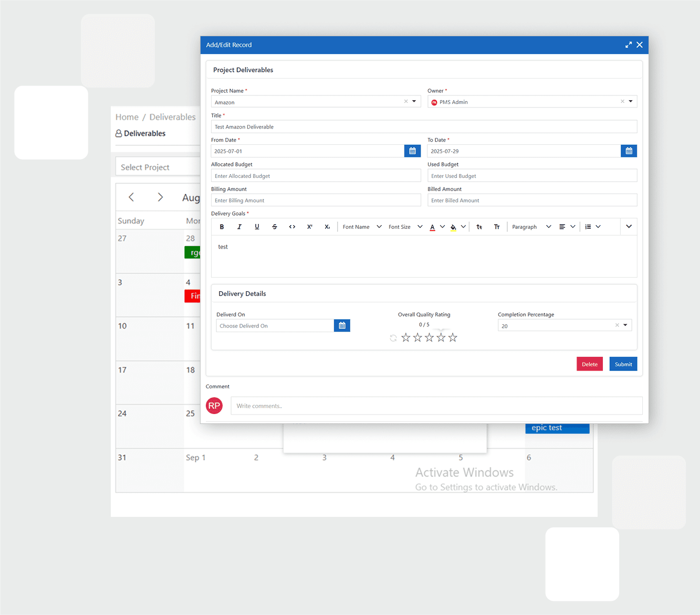700x615 pixels.
Task: Click the Title input field
Action: pos(424,126)
